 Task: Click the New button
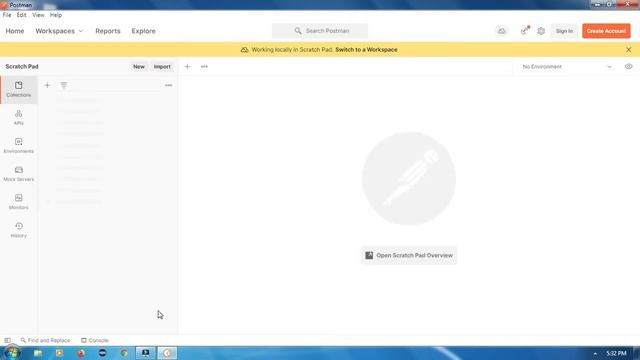click(x=139, y=67)
